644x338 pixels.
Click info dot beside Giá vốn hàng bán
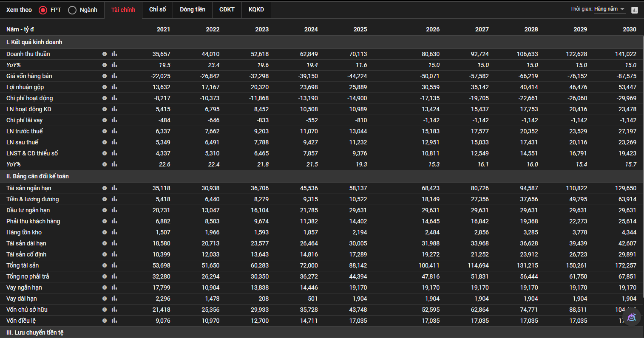tap(105, 76)
